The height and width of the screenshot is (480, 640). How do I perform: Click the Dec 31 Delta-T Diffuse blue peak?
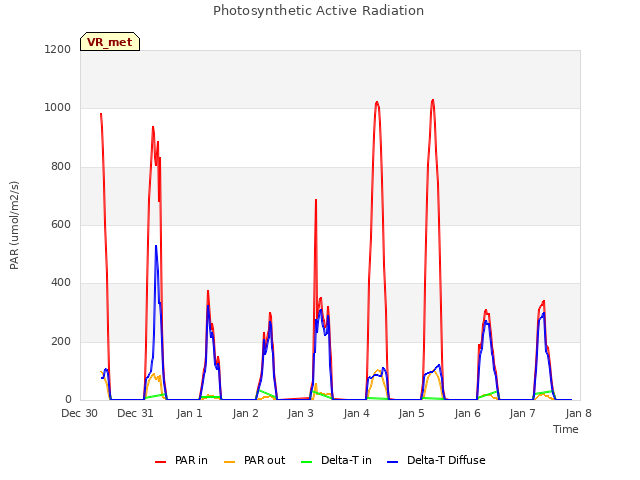(x=156, y=246)
